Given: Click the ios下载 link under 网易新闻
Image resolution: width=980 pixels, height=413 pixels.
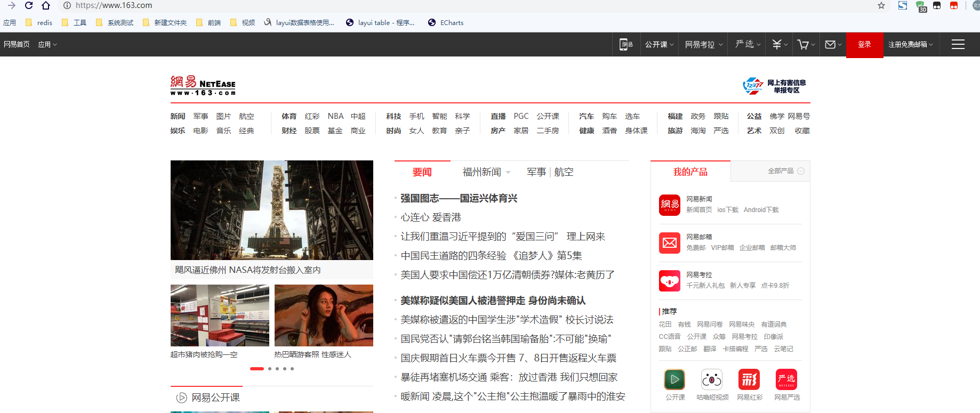Looking at the screenshot, I should coord(728,210).
